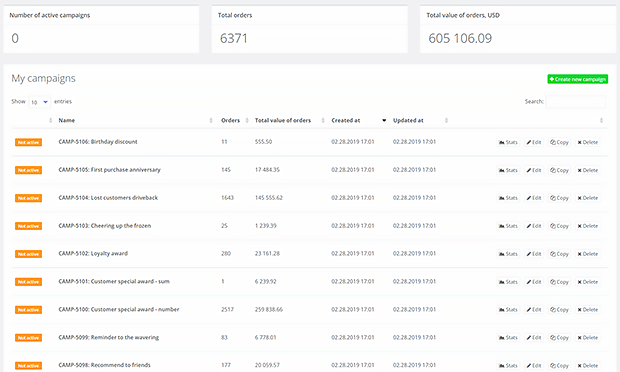Delete Reminder to the wavering campaign
Image resolution: width=620 pixels, height=372 pixels.
[588, 338]
